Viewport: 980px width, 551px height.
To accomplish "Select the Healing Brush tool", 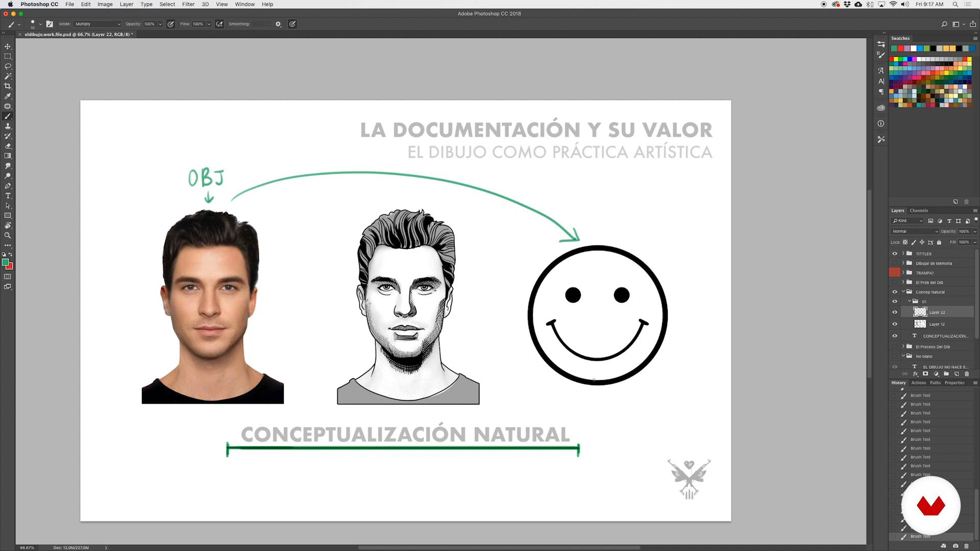I will coord(8,106).
